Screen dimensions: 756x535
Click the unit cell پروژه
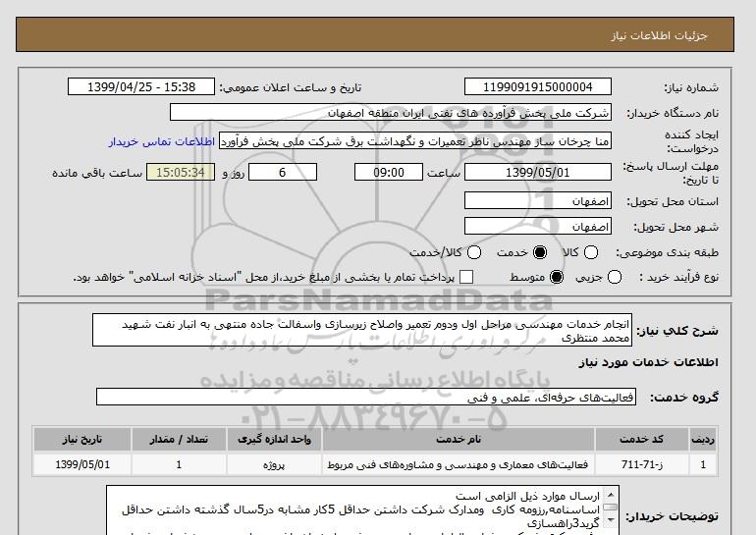(274, 464)
